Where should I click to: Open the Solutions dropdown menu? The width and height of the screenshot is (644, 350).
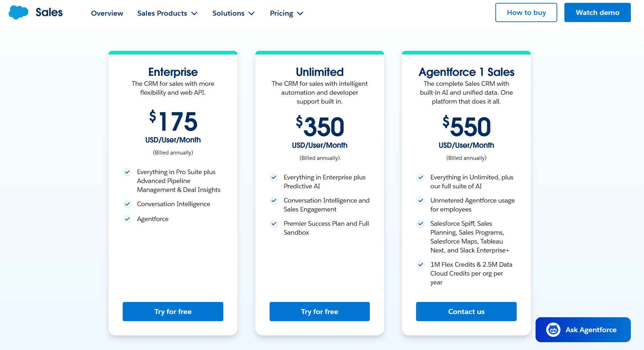(233, 13)
